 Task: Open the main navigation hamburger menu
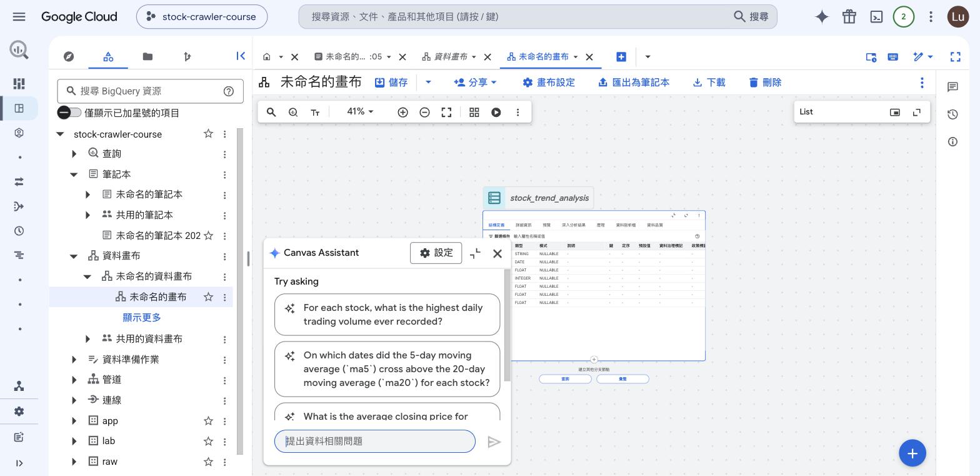pos(19,17)
